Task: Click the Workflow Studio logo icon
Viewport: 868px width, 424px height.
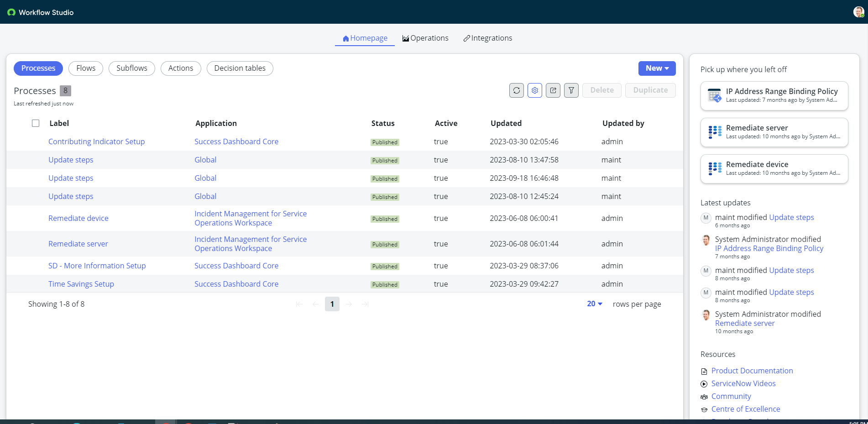Action: 11,12
